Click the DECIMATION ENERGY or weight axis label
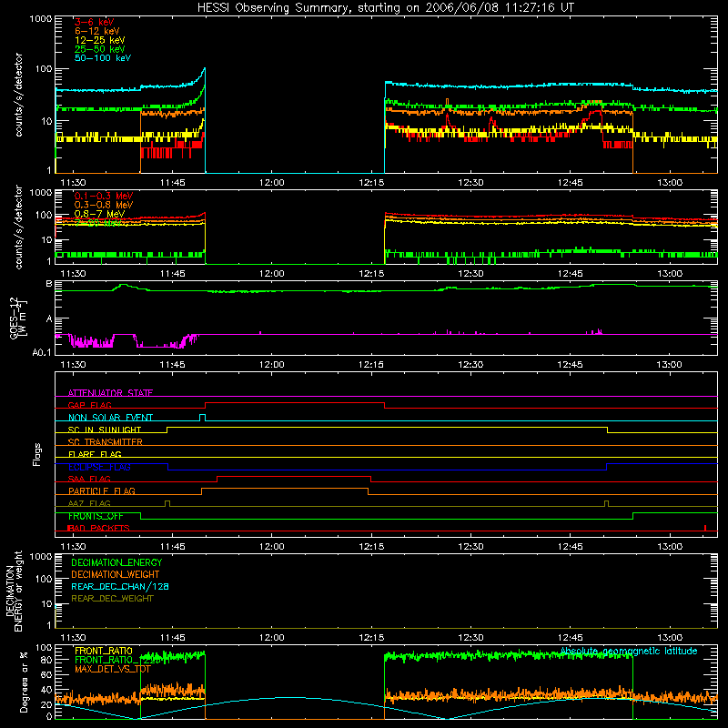The height and width of the screenshot is (728, 728). 14,591
